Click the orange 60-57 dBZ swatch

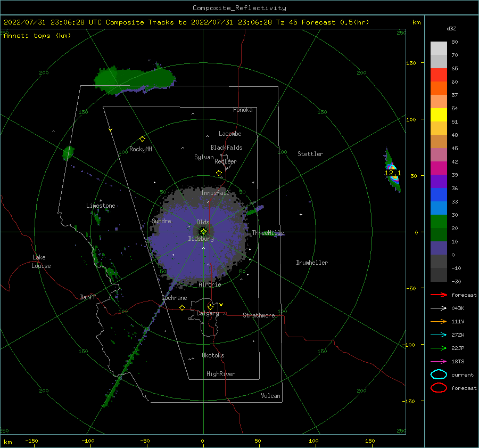(x=439, y=88)
